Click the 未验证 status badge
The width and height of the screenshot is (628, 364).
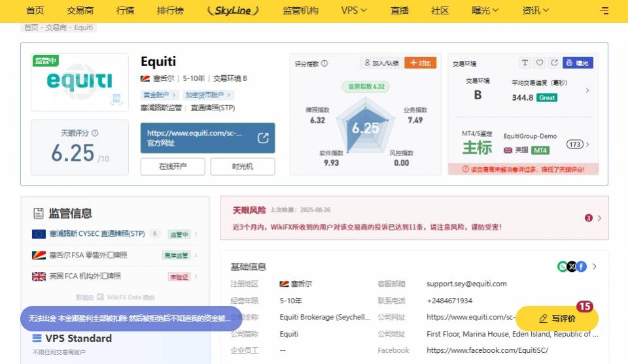point(179,276)
